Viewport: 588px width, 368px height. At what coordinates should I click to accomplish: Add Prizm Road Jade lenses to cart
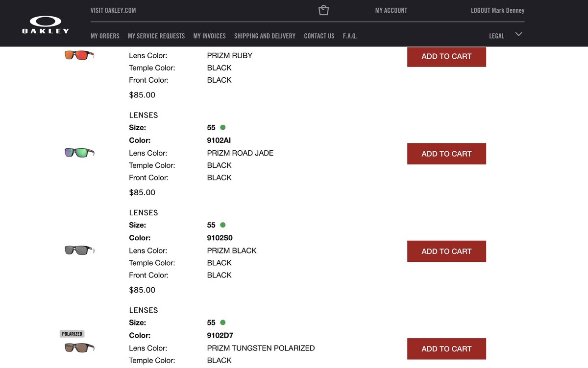point(446,154)
